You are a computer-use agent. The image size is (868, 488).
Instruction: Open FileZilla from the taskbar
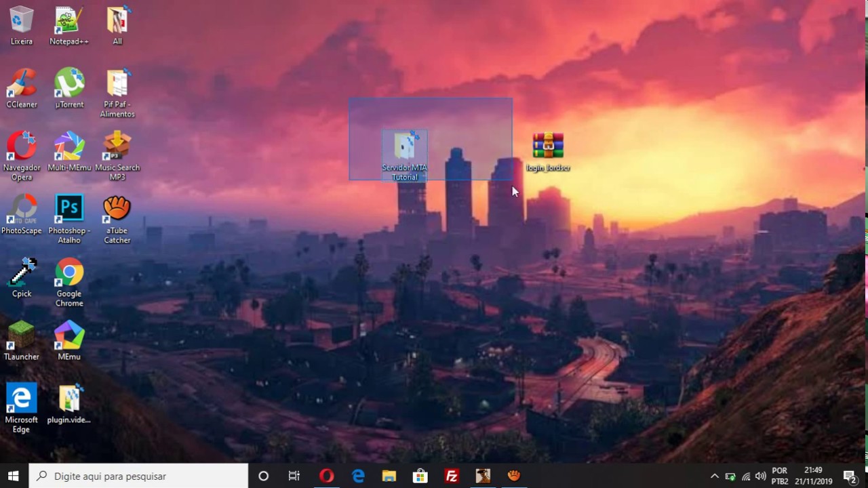(x=452, y=476)
